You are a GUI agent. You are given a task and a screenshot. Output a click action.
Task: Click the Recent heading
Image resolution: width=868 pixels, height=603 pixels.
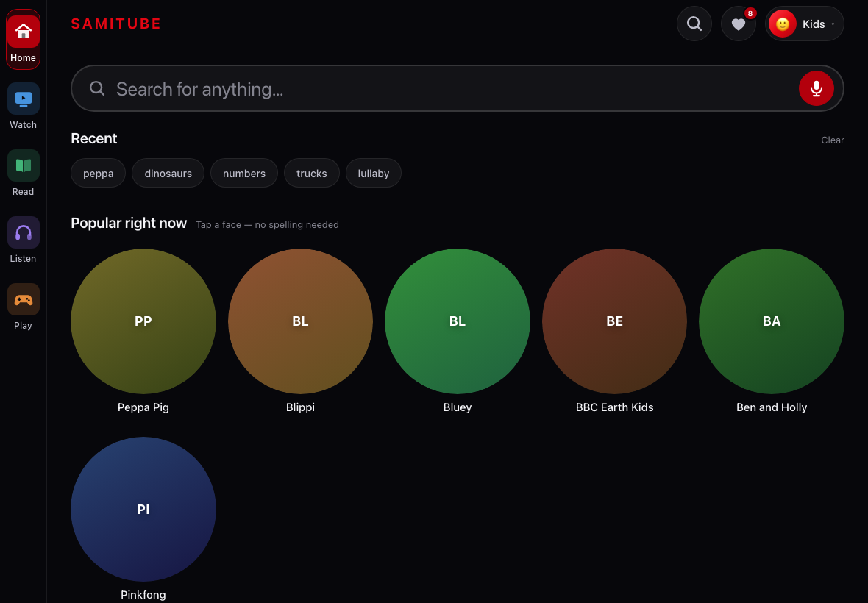[94, 138]
